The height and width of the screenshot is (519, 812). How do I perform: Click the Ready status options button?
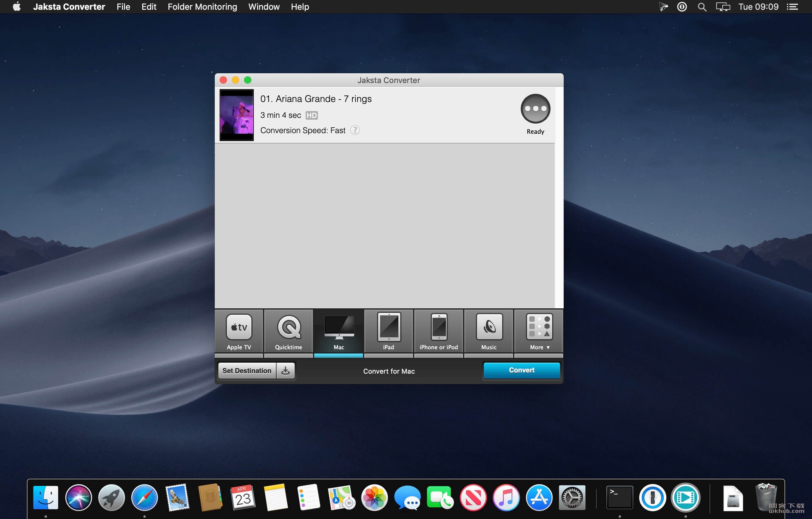click(x=535, y=109)
